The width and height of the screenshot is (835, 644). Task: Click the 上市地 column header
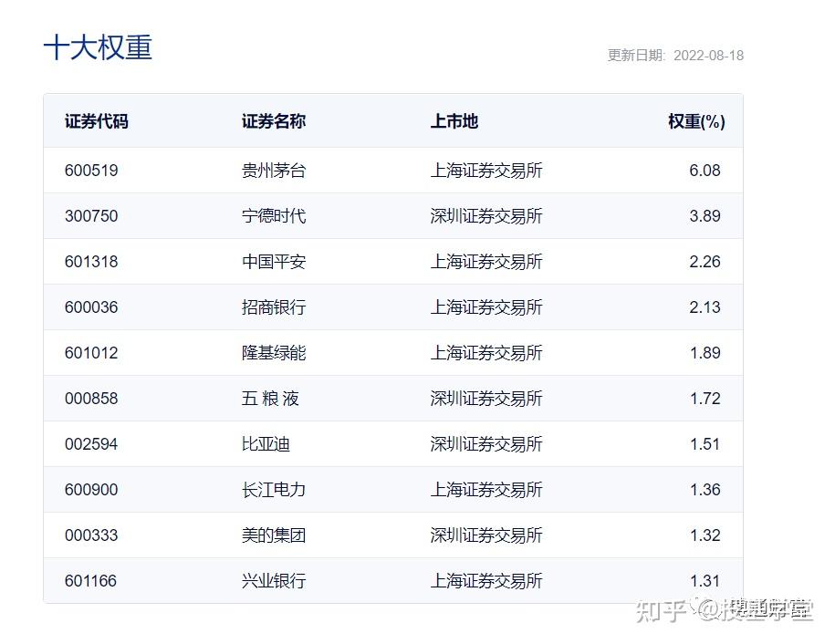[x=454, y=121]
